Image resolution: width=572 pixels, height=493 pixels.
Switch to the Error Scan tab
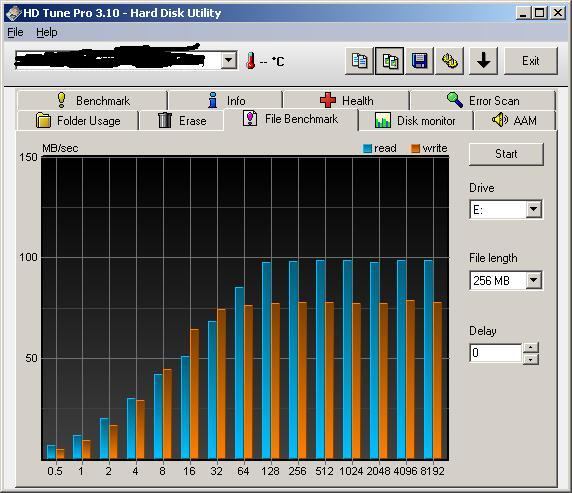click(x=483, y=100)
